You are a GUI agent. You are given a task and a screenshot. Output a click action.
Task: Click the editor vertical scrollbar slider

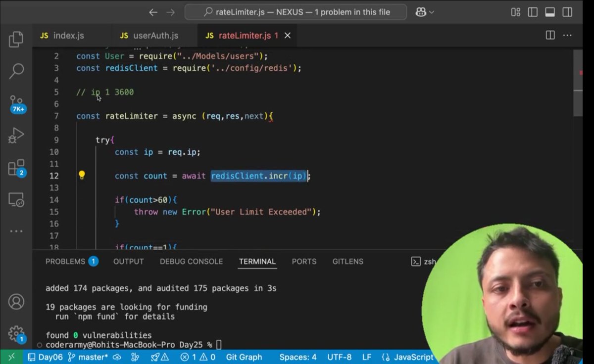pyautogui.click(x=578, y=83)
